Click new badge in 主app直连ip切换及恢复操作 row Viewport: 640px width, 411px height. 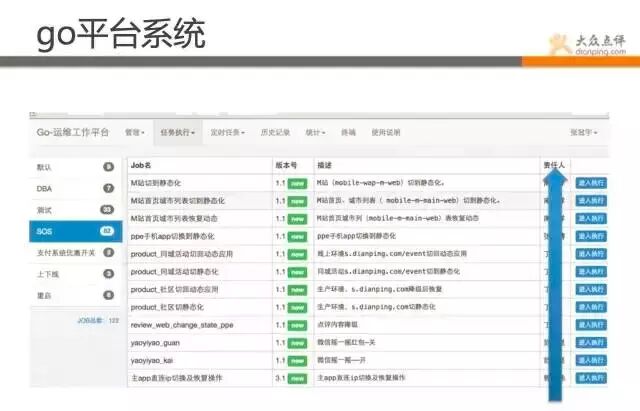pos(298,379)
